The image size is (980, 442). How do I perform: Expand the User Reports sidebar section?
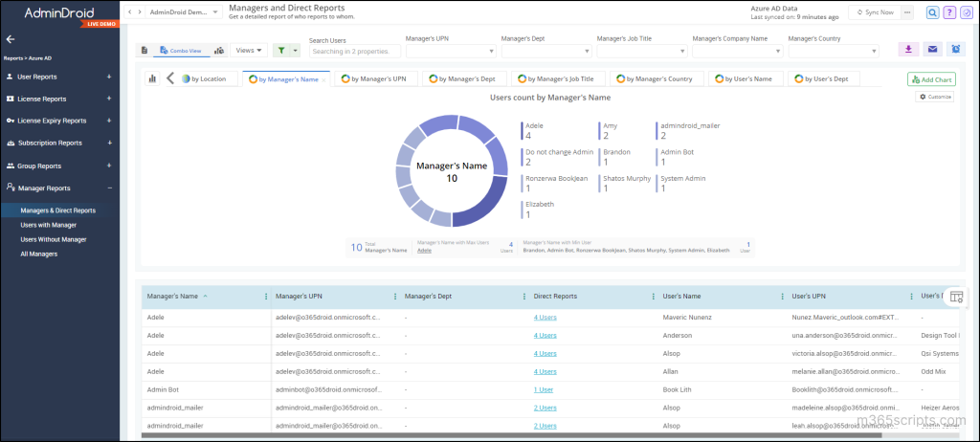coord(109,77)
